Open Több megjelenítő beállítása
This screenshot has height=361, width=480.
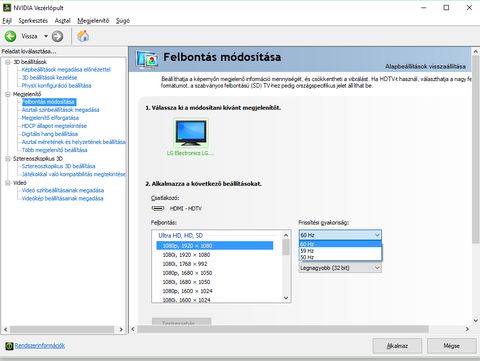point(54,150)
